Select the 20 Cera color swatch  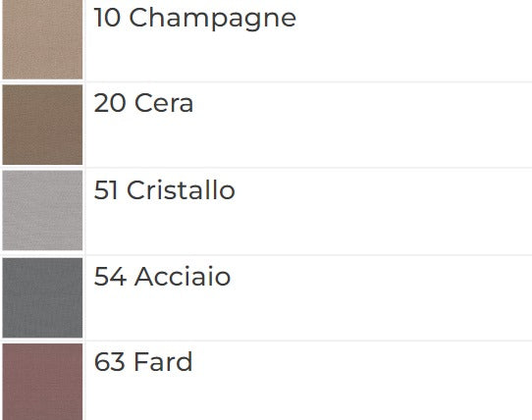(x=42, y=125)
